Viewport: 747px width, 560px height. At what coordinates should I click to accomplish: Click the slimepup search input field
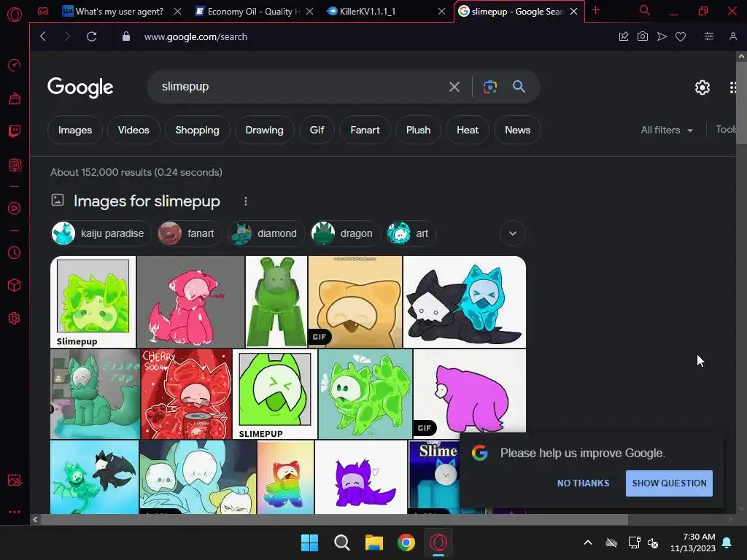(x=300, y=87)
